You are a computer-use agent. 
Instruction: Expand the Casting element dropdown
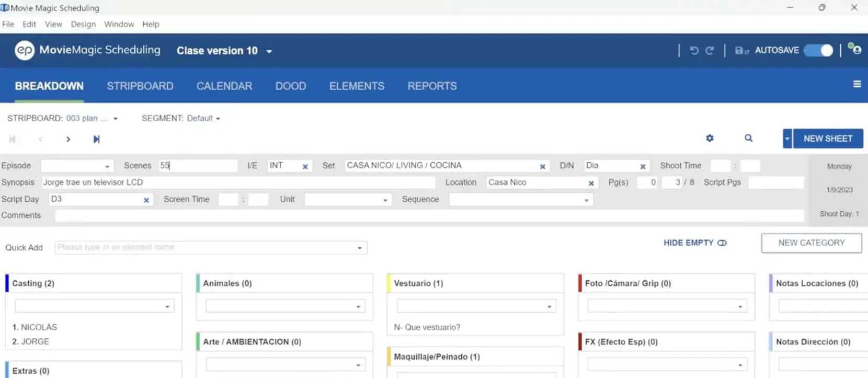coord(167,307)
